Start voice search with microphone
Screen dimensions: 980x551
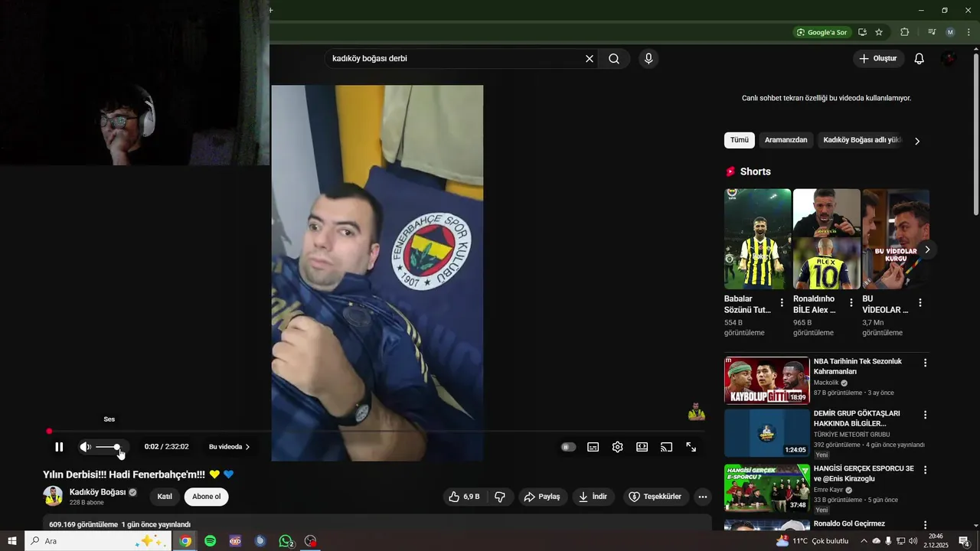point(648,59)
